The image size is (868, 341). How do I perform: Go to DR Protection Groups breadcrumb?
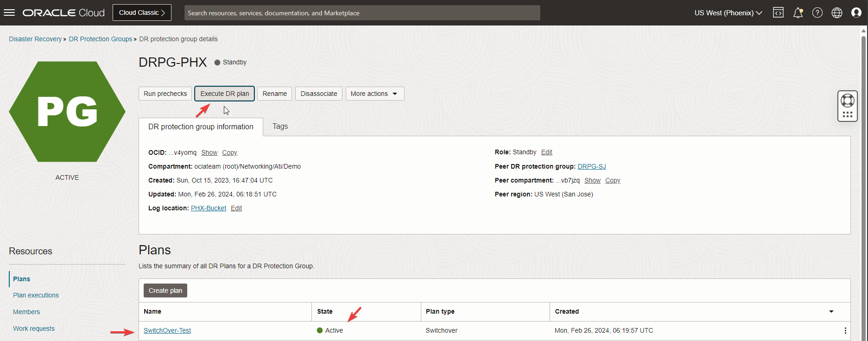[x=101, y=39]
